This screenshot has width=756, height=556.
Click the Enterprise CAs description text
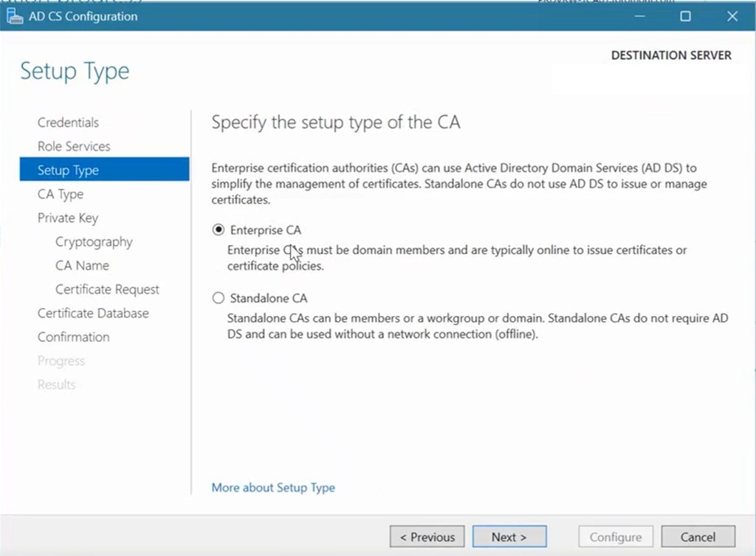457,258
